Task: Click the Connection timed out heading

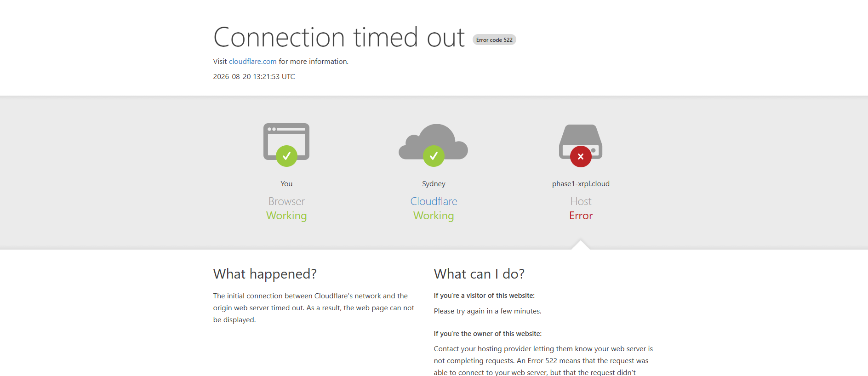Action: point(339,37)
